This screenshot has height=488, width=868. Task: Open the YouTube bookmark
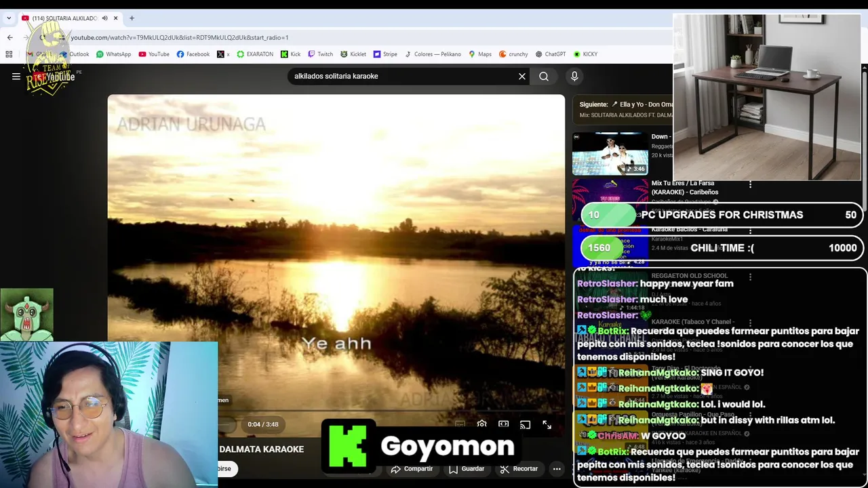pyautogui.click(x=154, y=54)
